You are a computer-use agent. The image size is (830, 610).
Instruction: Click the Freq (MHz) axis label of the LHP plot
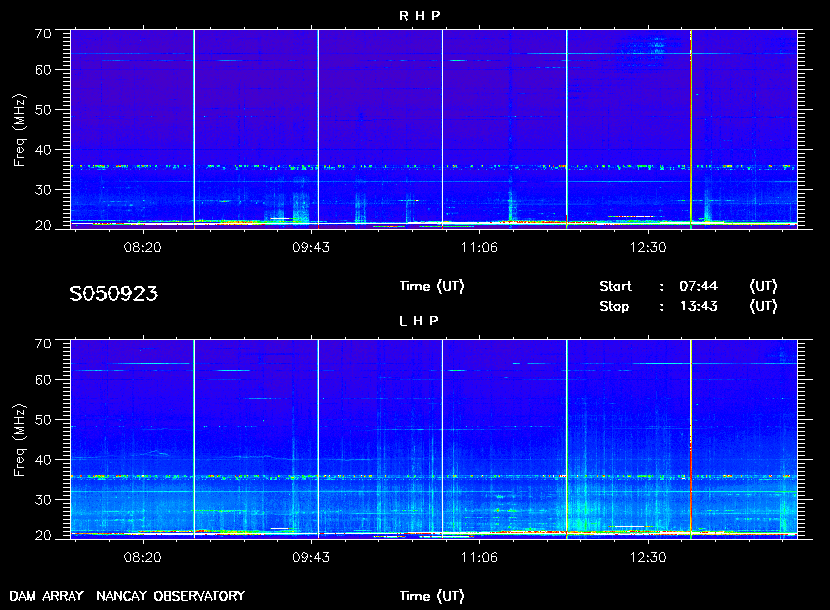pyautogui.click(x=20, y=441)
